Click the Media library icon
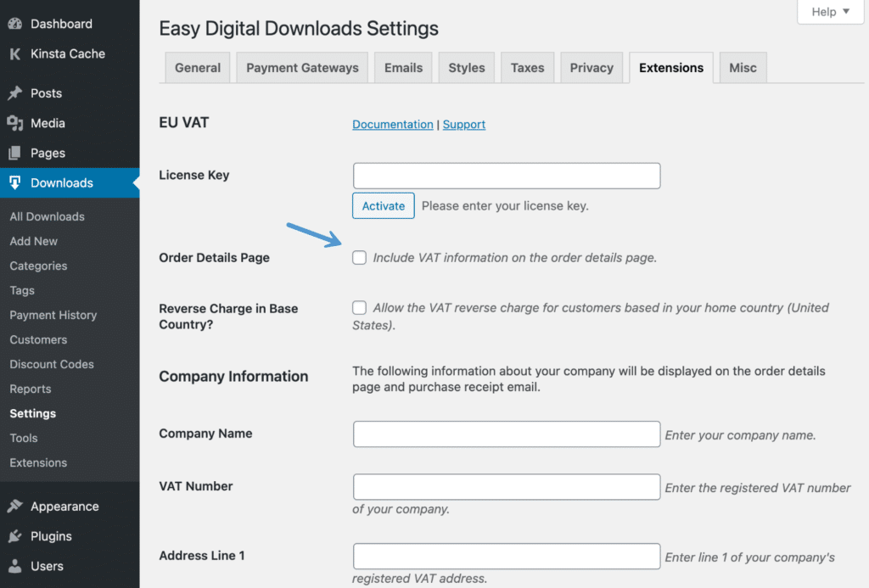Screen dimensions: 869x588 [14, 123]
